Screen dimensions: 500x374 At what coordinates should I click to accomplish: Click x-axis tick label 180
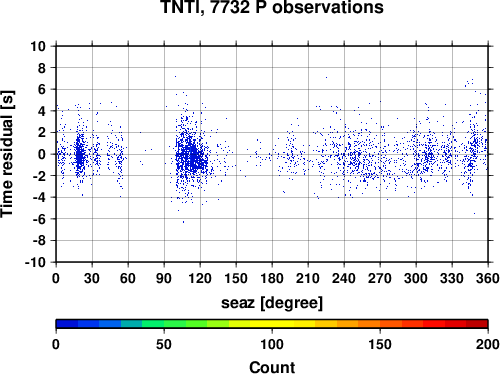[272, 278]
